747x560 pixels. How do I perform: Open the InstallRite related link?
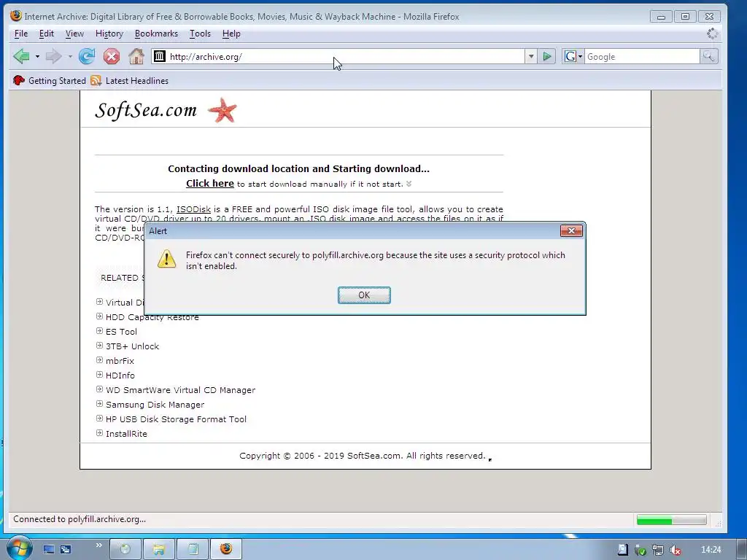click(126, 434)
